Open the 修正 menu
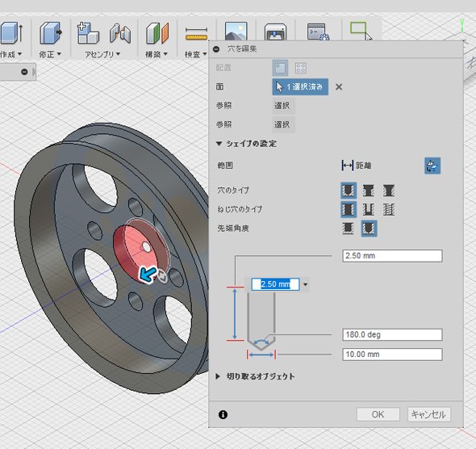Screen dimensions: 476x449 point(50,54)
